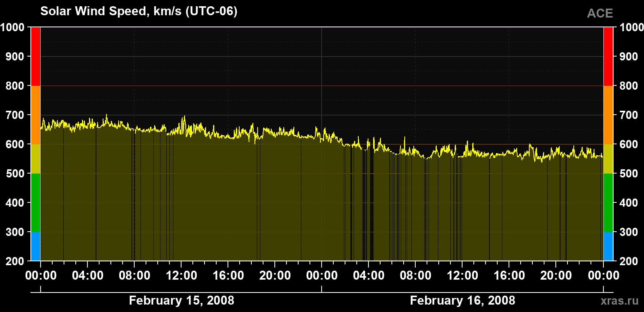Click the 700 value on the right axis
Image resolution: width=644 pixels, height=312 pixels.
(629, 115)
